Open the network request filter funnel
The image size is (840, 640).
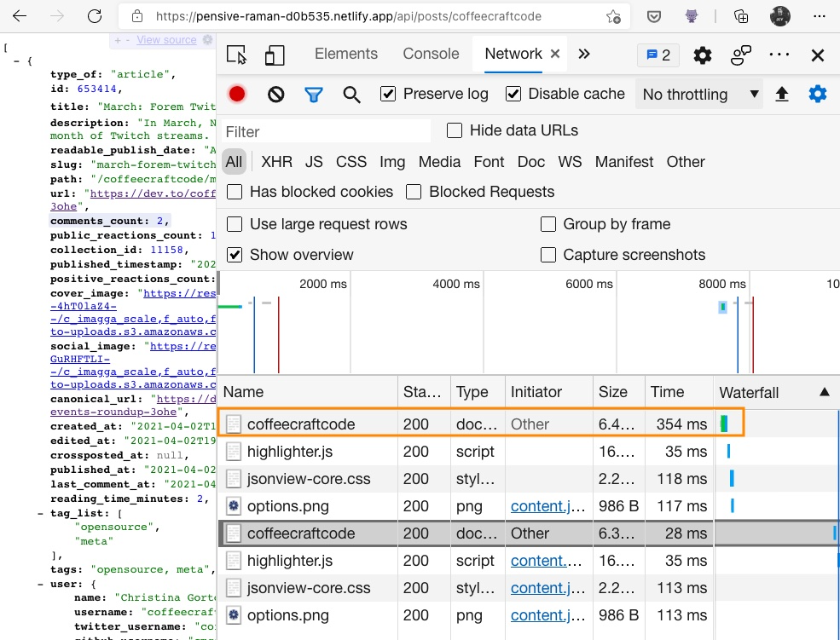313,94
